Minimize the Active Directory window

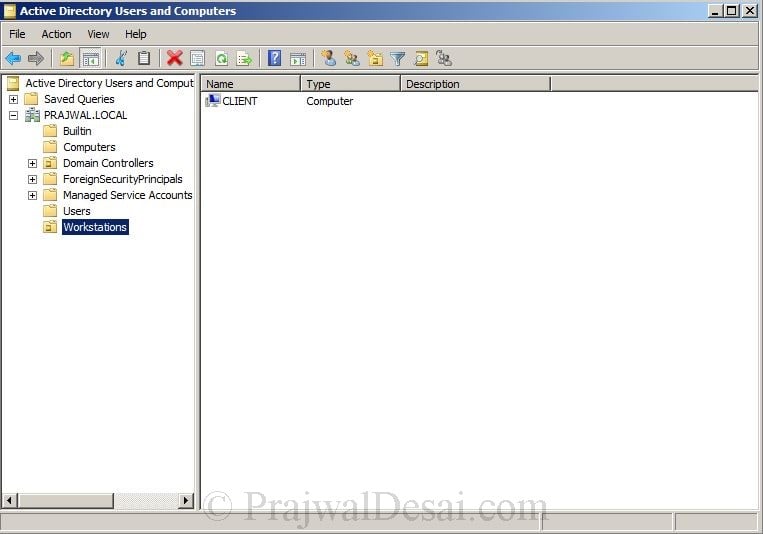(x=715, y=11)
